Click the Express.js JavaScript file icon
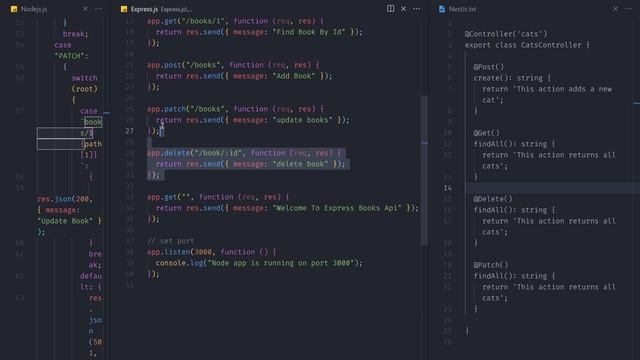Screen dimensions: 640x360 click(124, 9)
